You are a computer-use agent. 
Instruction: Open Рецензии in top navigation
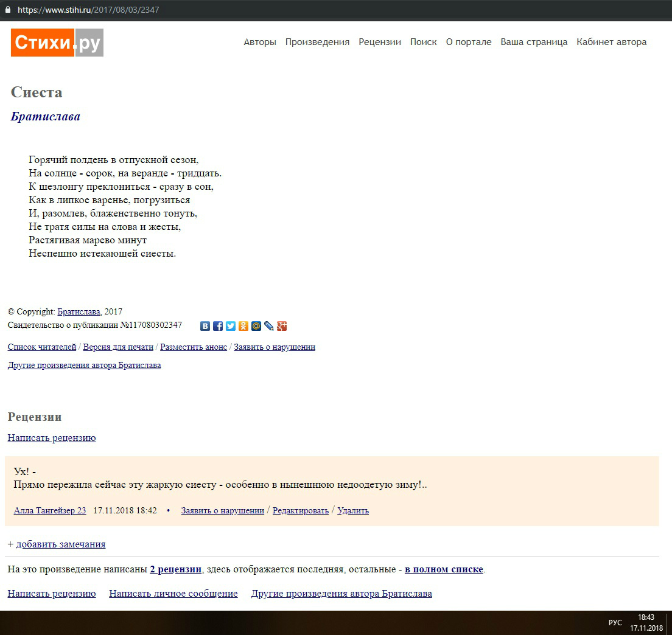pyautogui.click(x=380, y=42)
